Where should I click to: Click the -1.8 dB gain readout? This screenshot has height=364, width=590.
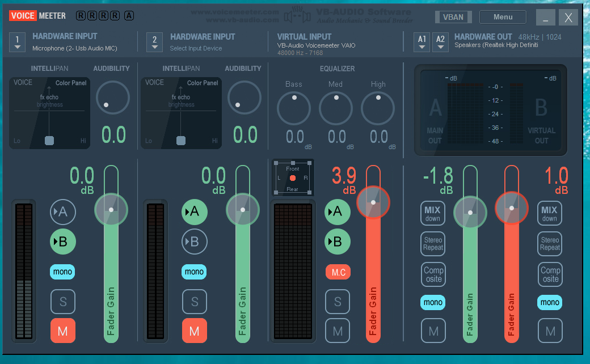439,180
